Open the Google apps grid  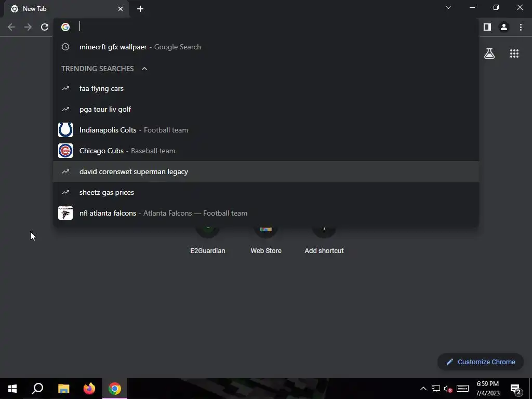[514, 54]
